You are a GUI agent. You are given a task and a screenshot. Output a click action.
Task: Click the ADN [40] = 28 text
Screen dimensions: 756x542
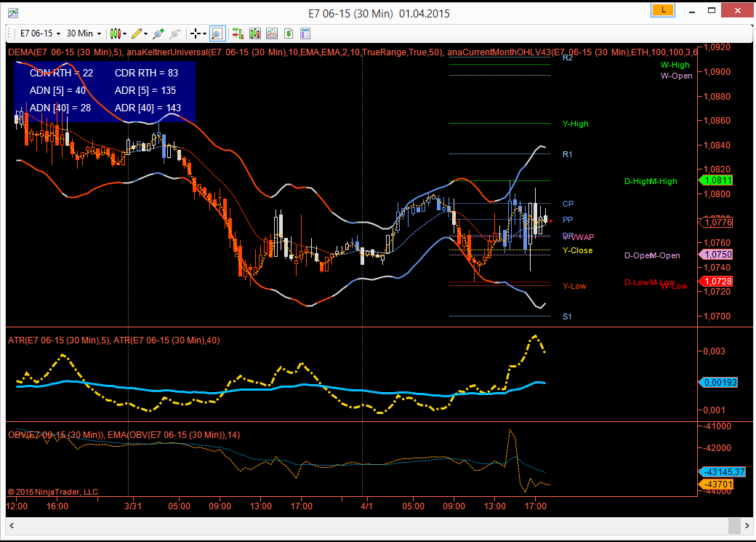coord(60,108)
